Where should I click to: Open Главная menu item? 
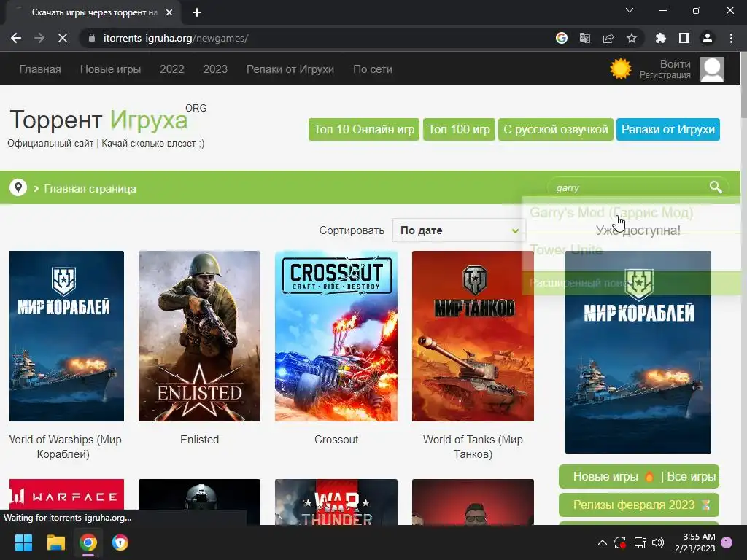[x=40, y=69]
